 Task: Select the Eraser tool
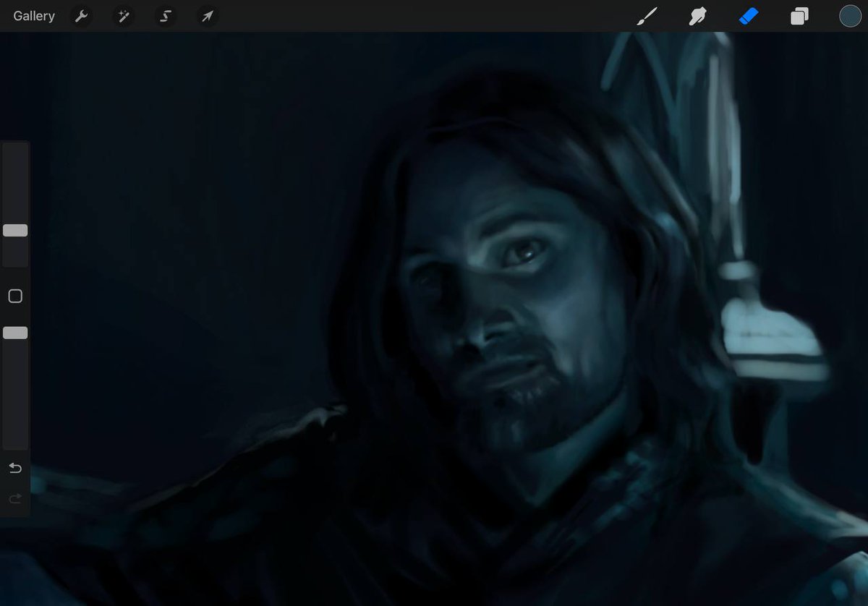(749, 16)
